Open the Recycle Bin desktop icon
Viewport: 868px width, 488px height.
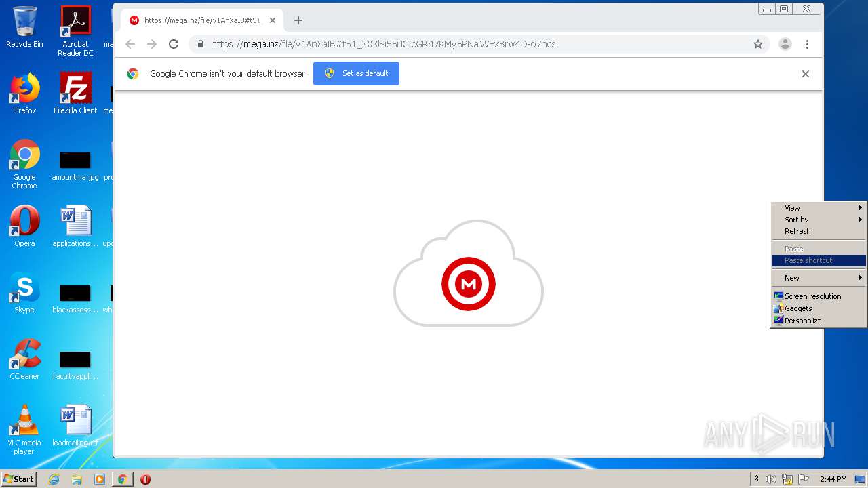(24, 27)
